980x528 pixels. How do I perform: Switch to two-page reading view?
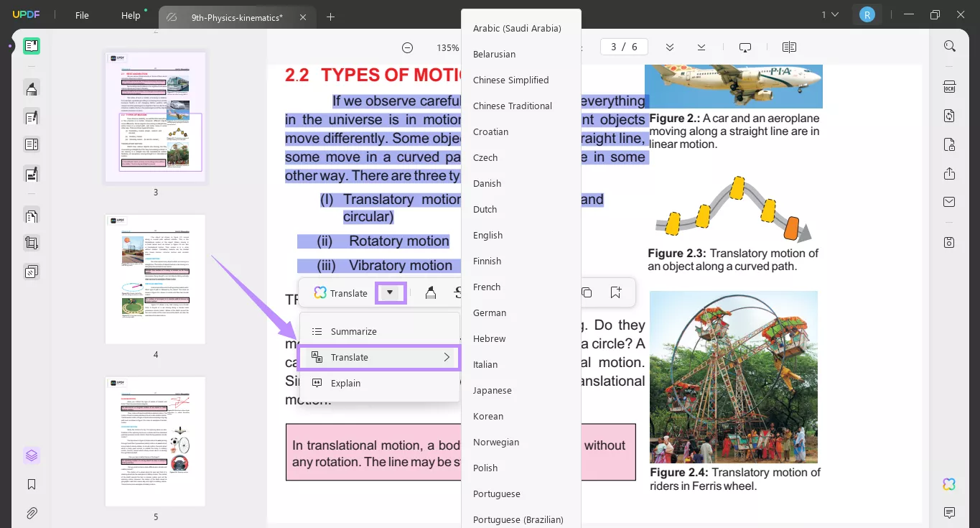click(x=788, y=46)
